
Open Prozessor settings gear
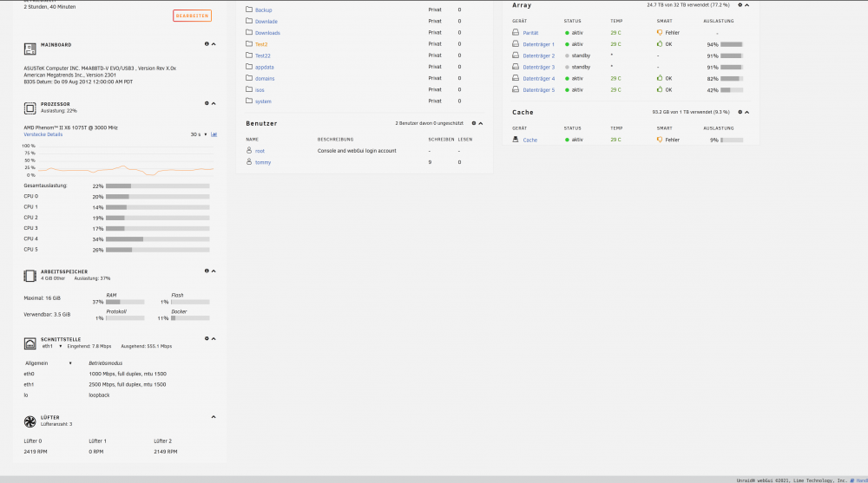tap(207, 103)
